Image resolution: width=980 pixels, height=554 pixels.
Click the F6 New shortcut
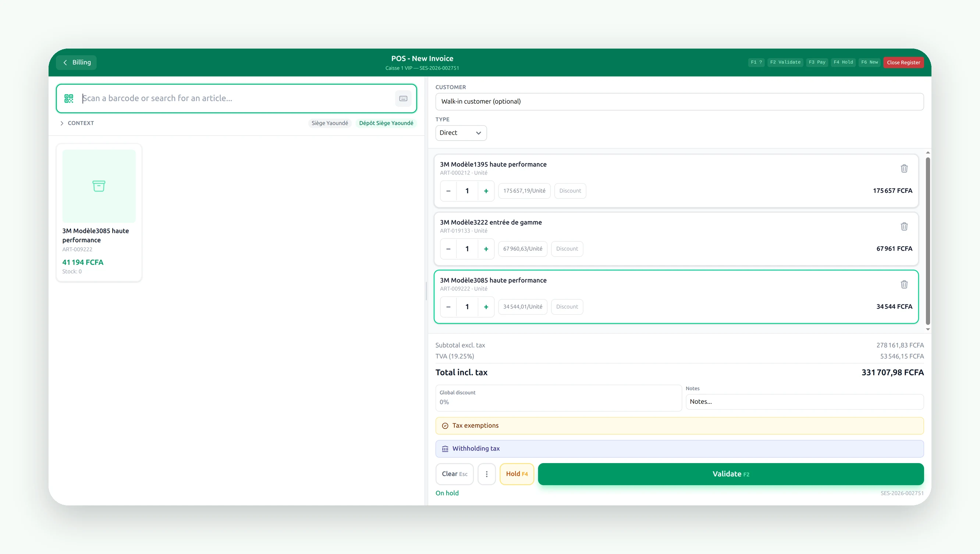click(x=869, y=62)
